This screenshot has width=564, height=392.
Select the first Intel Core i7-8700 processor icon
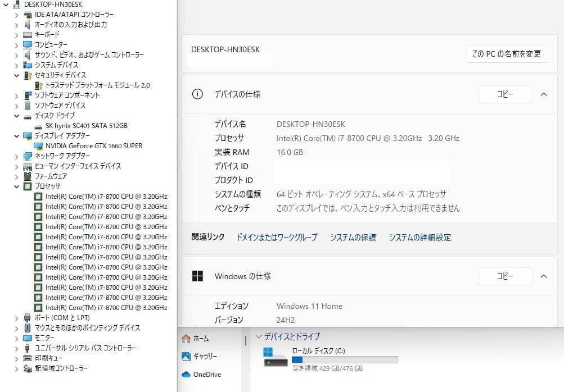click(x=38, y=196)
